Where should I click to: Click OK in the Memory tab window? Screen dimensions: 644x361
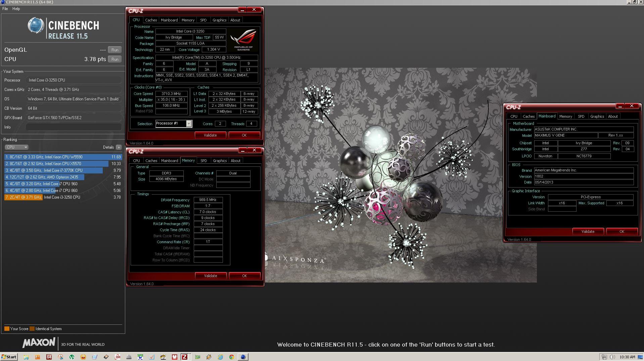[244, 276]
